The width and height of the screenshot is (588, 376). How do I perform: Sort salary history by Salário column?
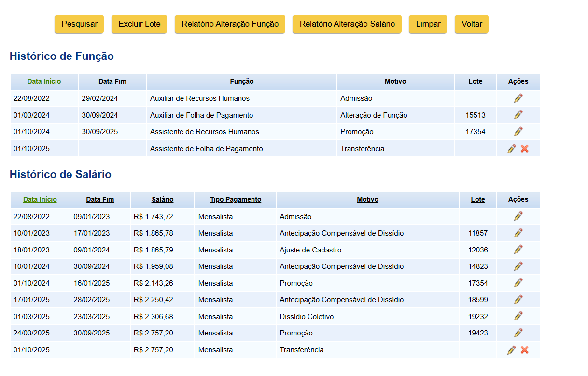163,199
